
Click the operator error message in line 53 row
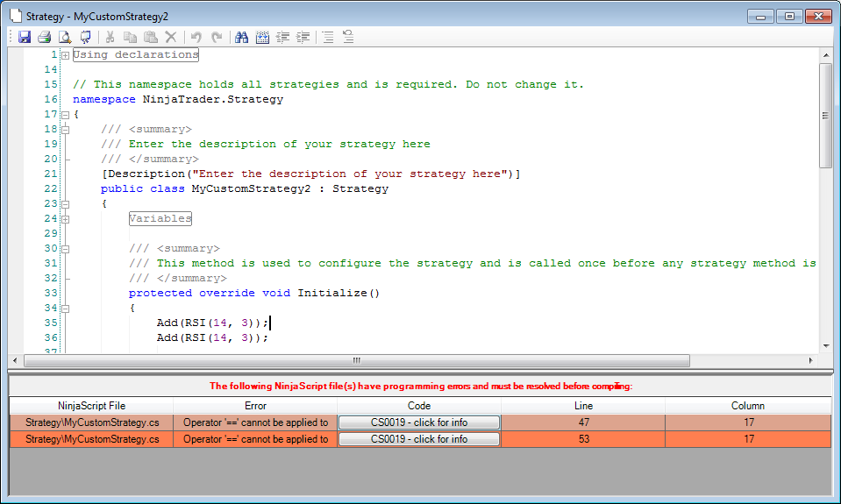[255, 439]
